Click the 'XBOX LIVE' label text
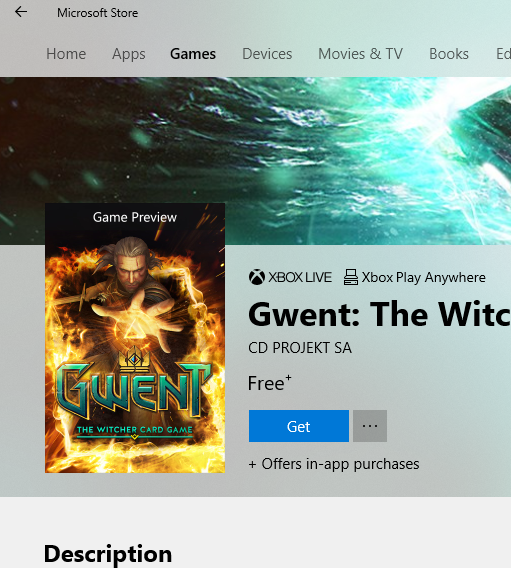This screenshot has height=568, width=511. click(x=300, y=277)
